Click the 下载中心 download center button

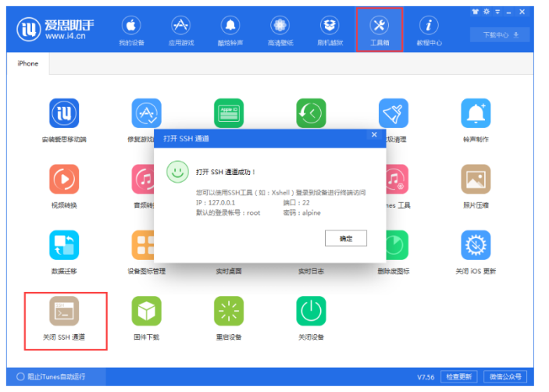coord(501,35)
